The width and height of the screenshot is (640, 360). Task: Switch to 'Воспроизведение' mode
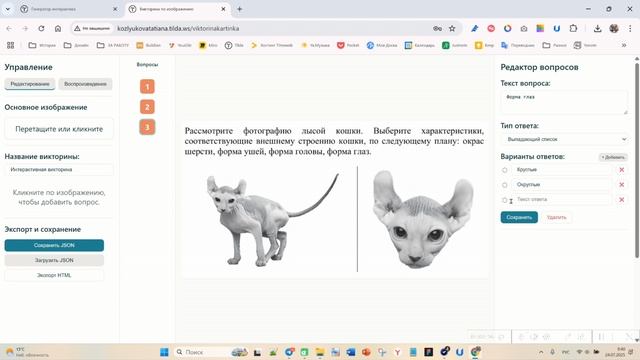[x=85, y=84]
